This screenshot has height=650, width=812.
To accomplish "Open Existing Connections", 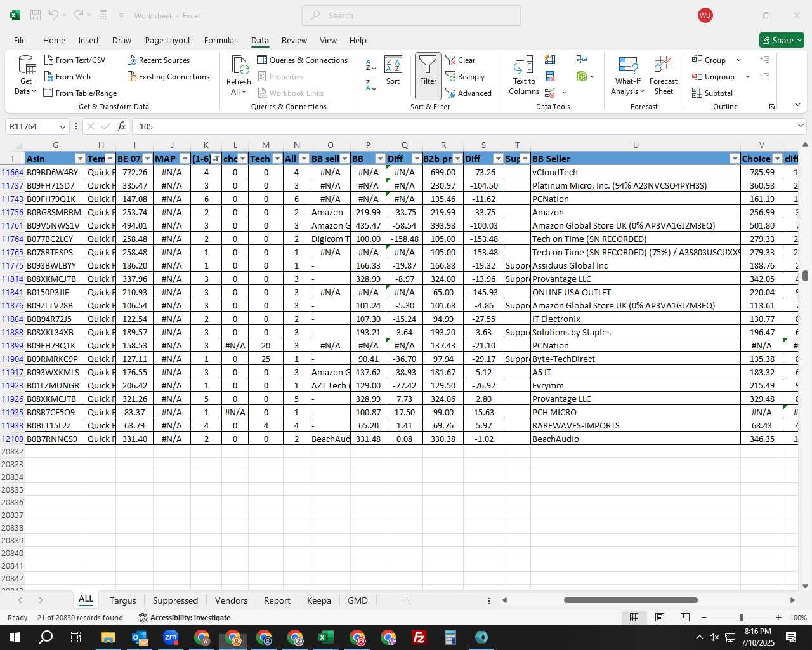I will click(x=168, y=76).
